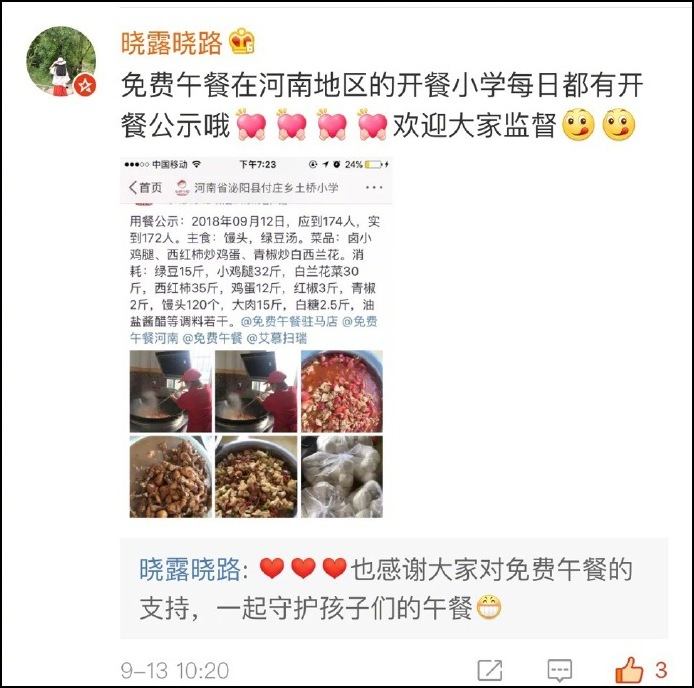Open the comment bubble icon

pos(559,670)
